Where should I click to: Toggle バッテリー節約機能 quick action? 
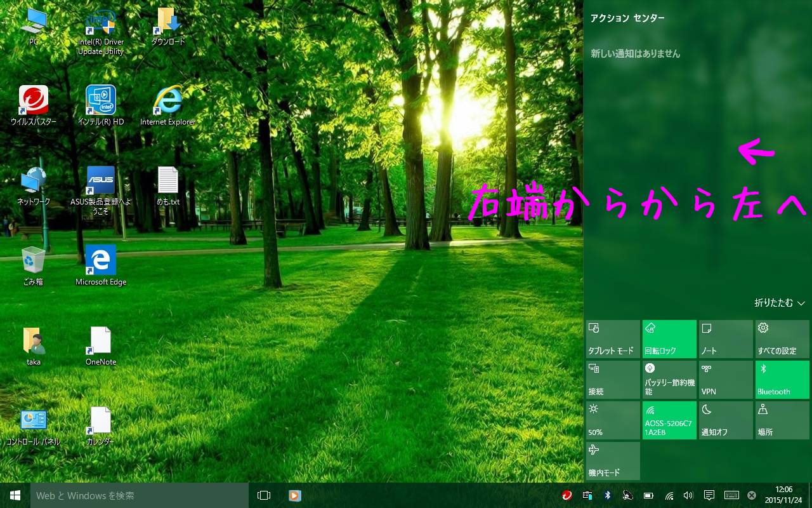669,380
